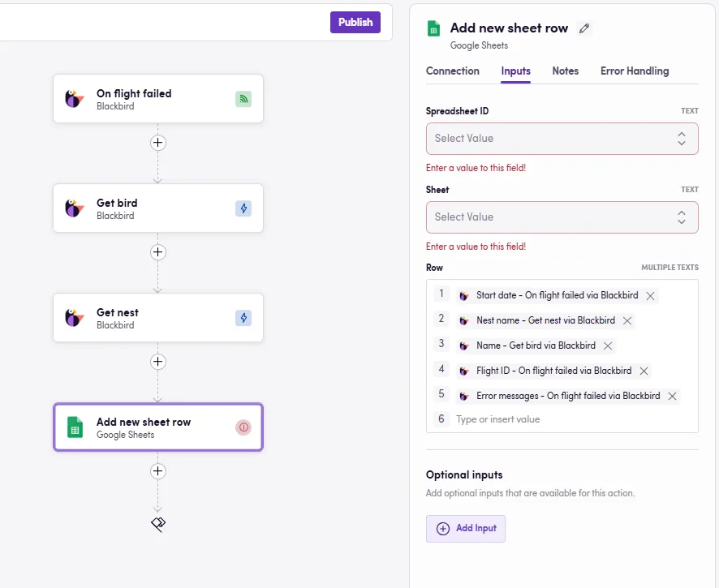
Task: Delete Error messages entry from Row
Action: tap(672, 397)
